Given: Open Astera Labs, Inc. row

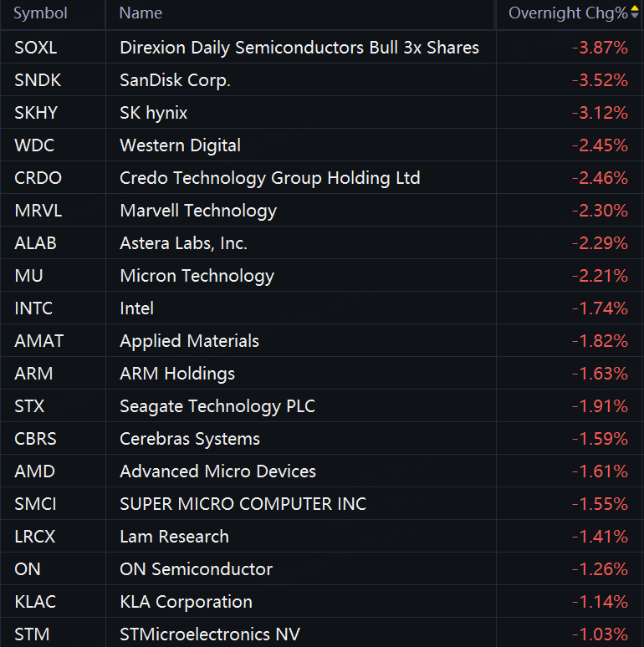Looking at the screenshot, I should [322, 243].
